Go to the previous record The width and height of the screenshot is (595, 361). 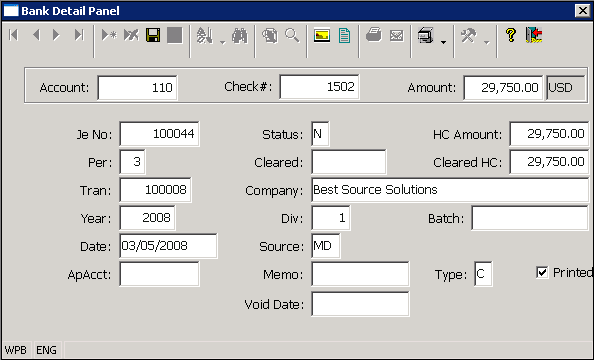(x=36, y=35)
